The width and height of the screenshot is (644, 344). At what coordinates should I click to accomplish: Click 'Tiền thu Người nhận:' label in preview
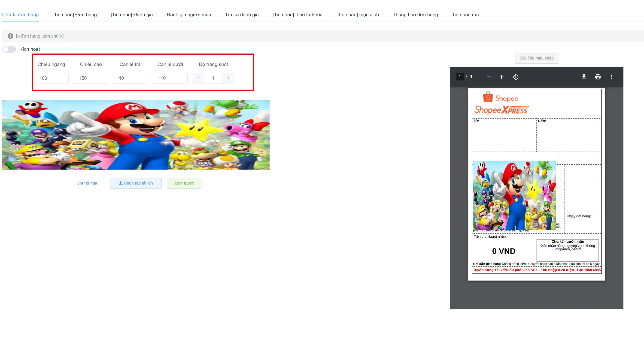point(490,236)
